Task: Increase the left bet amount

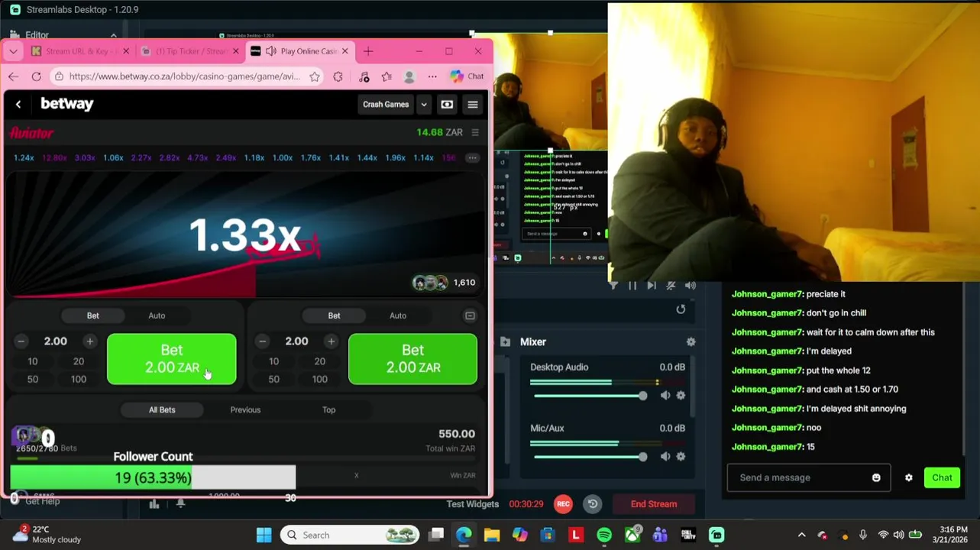Action: click(x=89, y=341)
